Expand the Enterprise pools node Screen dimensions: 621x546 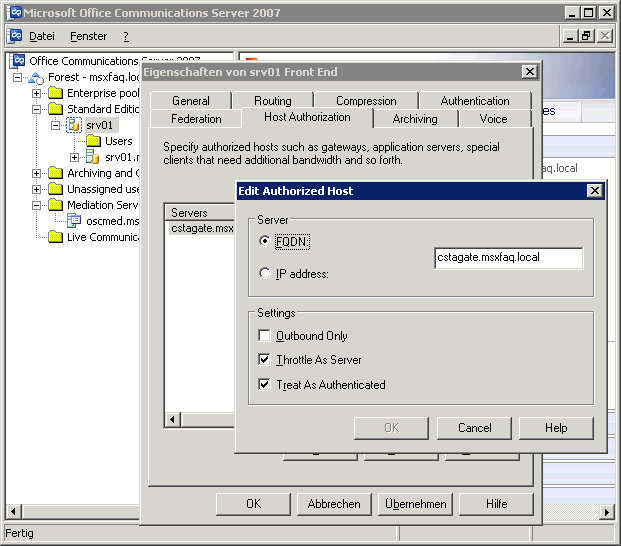(x=36, y=93)
